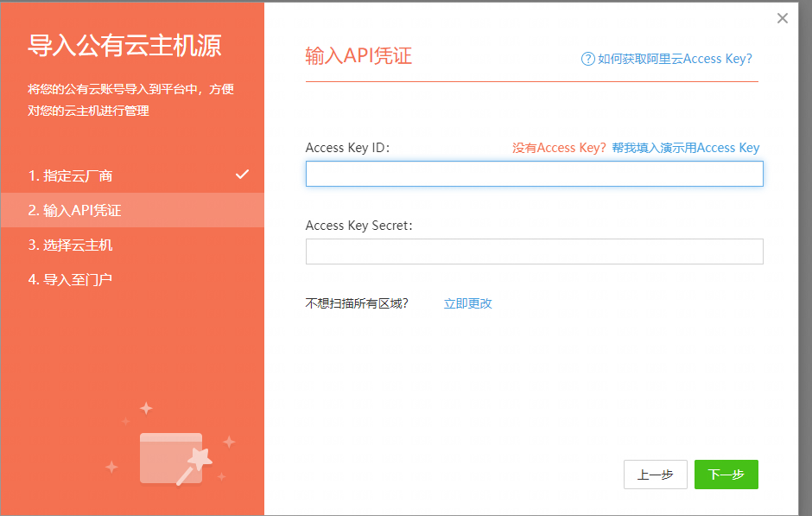This screenshot has width=812, height=516.
Task: Close the import dialog with the X
Action: tap(782, 17)
